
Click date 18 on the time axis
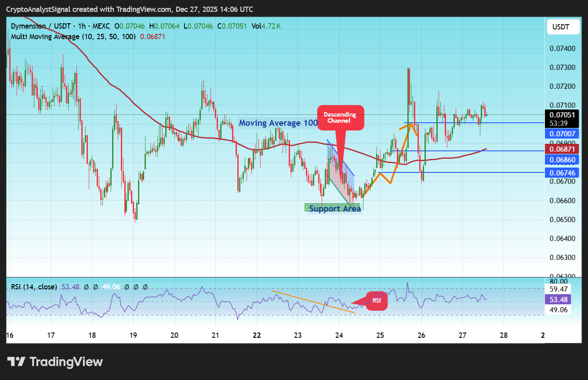point(92,335)
